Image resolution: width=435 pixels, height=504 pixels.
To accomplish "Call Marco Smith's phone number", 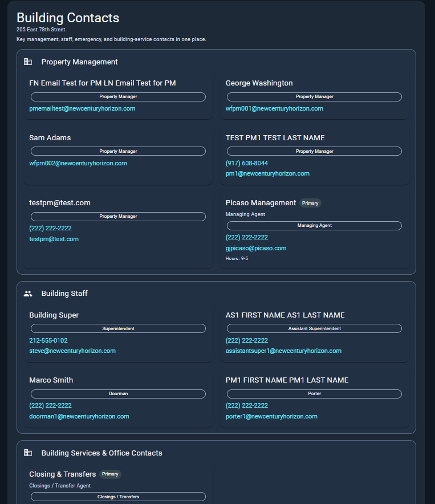I will point(51,405).
